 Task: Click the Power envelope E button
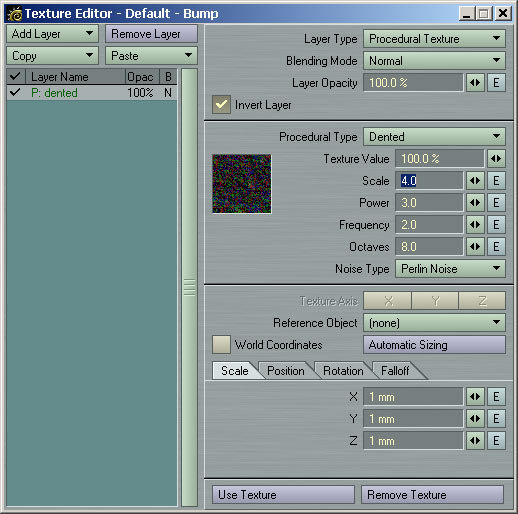point(496,203)
